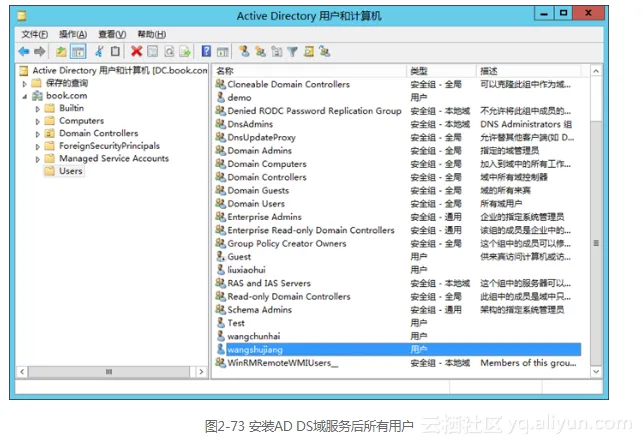This screenshot has height=445, width=643.
Task: Click the Forward arrow toolbar icon
Action: pos(40,52)
